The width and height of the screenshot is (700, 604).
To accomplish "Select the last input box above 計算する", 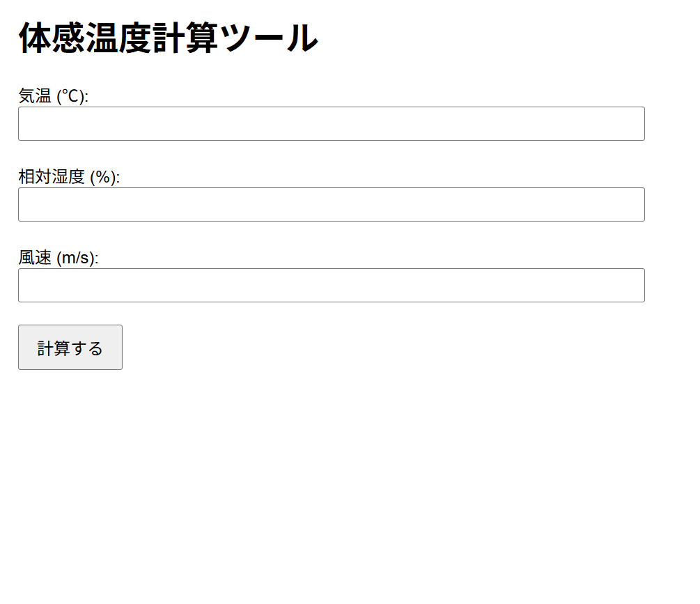I will pos(331,286).
